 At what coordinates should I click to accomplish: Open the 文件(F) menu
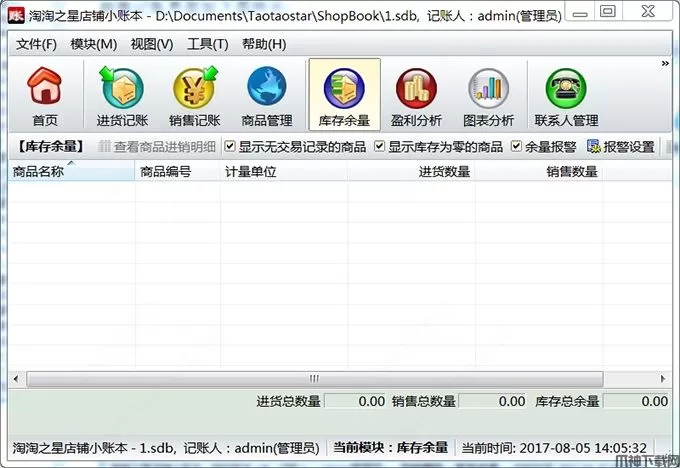(x=36, y=44)
